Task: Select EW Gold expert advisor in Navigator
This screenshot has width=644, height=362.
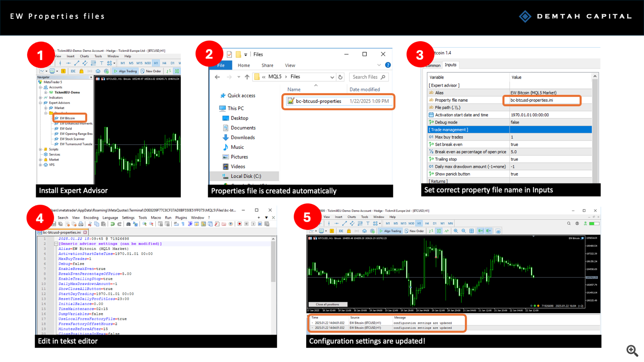Action: pyautogui.click(x=66, y=128)
